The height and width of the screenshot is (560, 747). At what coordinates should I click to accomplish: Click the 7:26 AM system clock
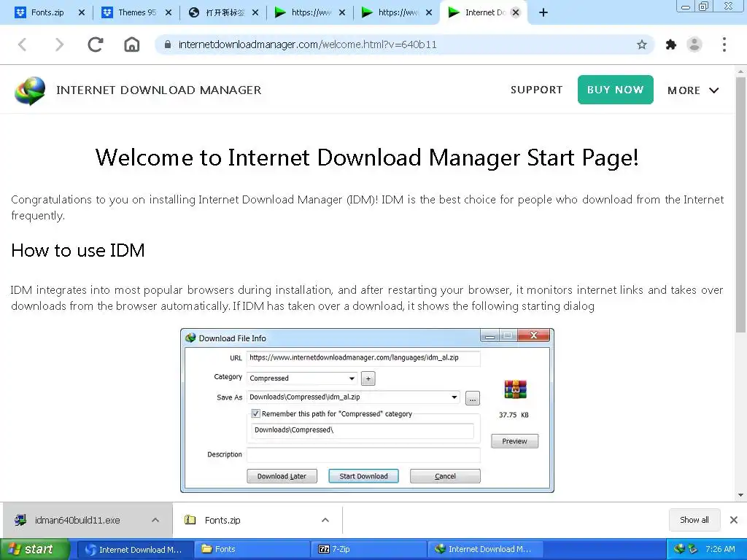tap(720, 549)
